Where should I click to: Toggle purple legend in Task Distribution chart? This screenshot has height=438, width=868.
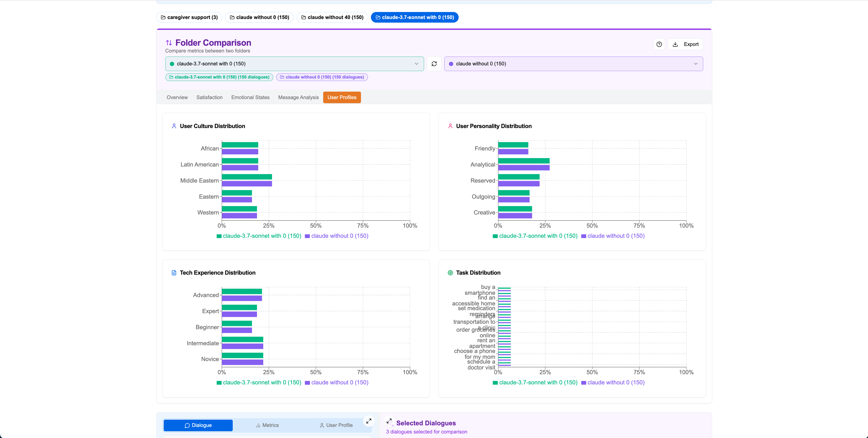[x=613, y=382]
